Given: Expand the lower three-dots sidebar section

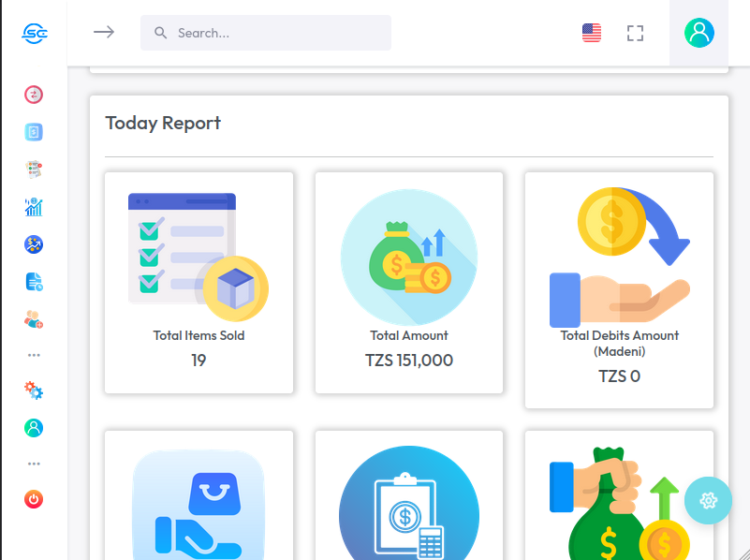Looking at the screenshot, I should [x=34, y=464].
